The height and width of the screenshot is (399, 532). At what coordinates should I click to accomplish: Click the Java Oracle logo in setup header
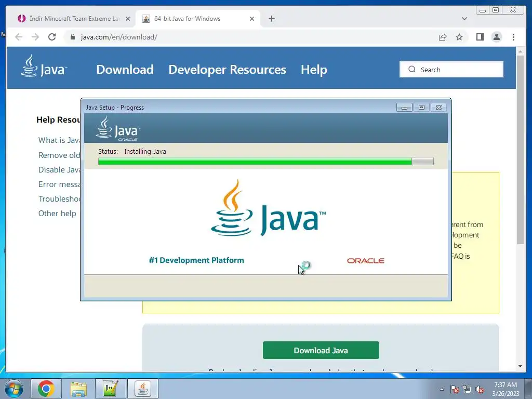[118, 129]
